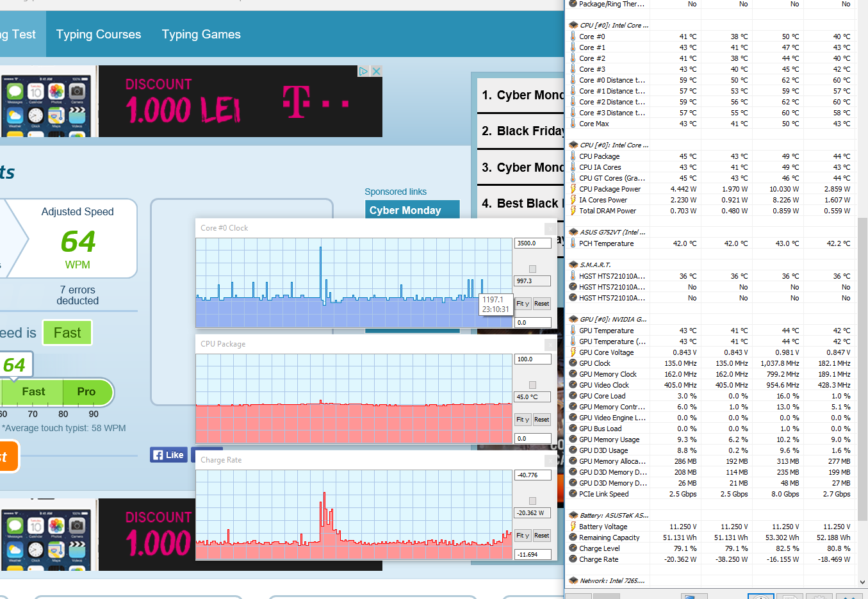Screen dimensions: 868x599
Task: Click the thermometer icon of the CPU Package row
Action: 573,156
